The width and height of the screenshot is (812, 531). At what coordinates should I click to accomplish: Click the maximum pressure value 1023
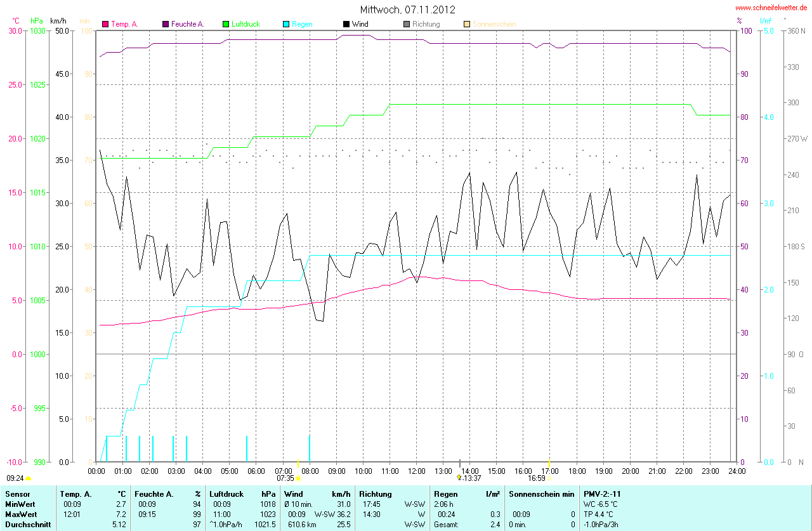[268, 514]
